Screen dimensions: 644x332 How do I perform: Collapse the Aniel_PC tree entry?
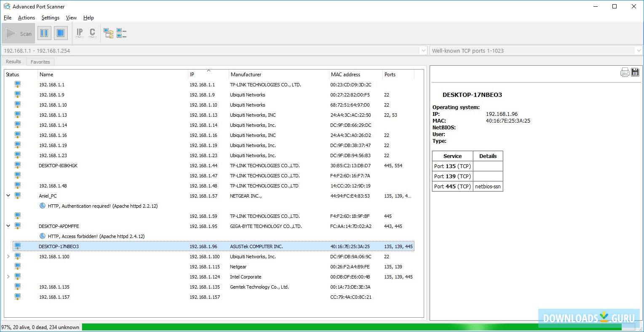point(8,196)
